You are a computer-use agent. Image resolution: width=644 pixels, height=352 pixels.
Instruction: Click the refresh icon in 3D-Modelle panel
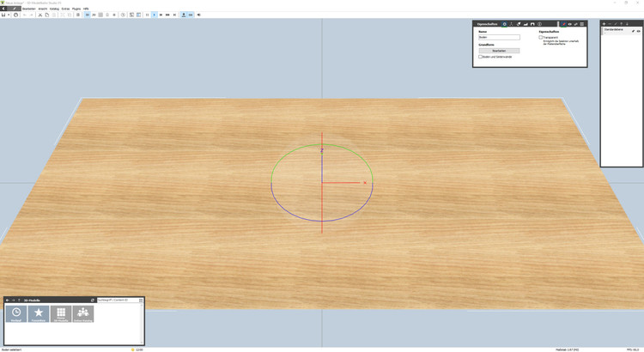[x=93, y=300]
